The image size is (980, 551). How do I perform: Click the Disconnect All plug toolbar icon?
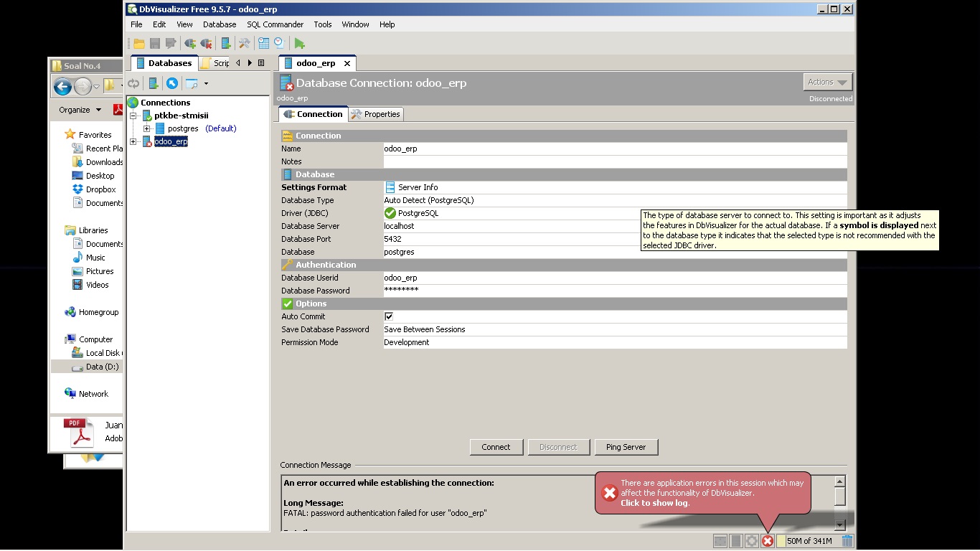207,44
